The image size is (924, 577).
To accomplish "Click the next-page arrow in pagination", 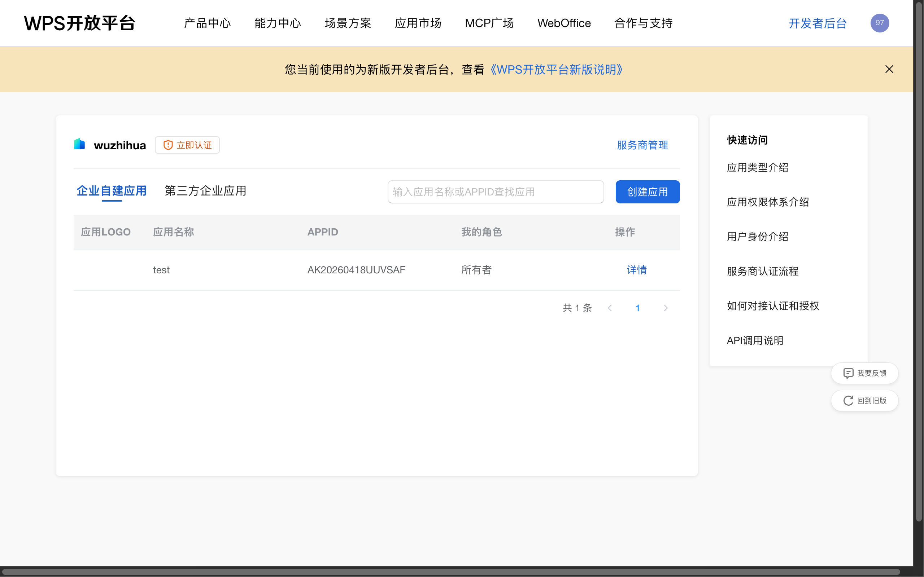I will click(666, 308).
